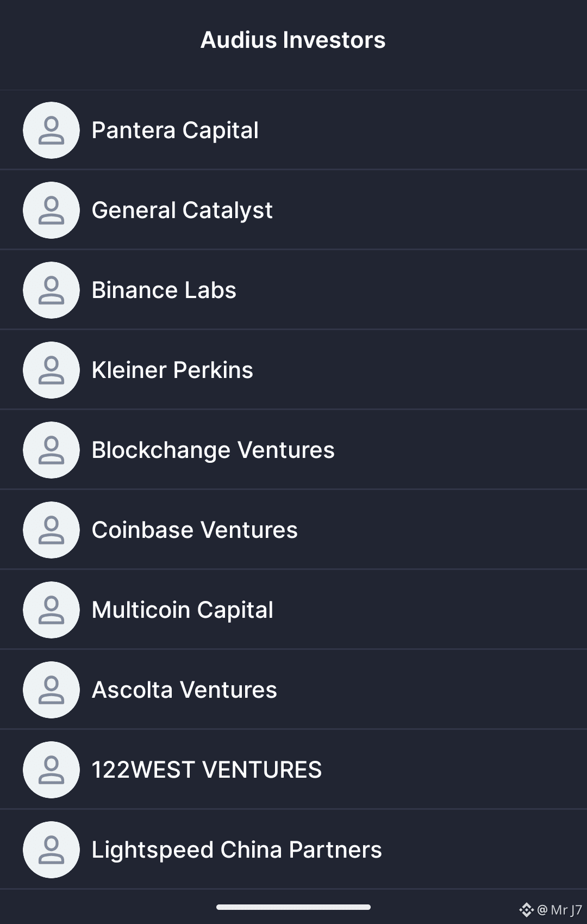Select the Binance Labs list item
The width and height of the screenshot is (587, 924).
(293, 290)
